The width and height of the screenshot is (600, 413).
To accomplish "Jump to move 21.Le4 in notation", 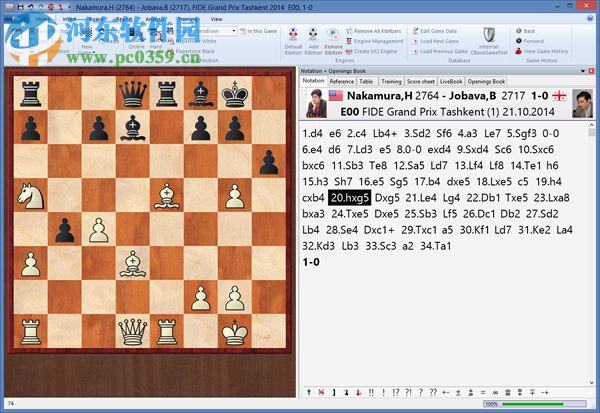I will (x=421, y=198).
